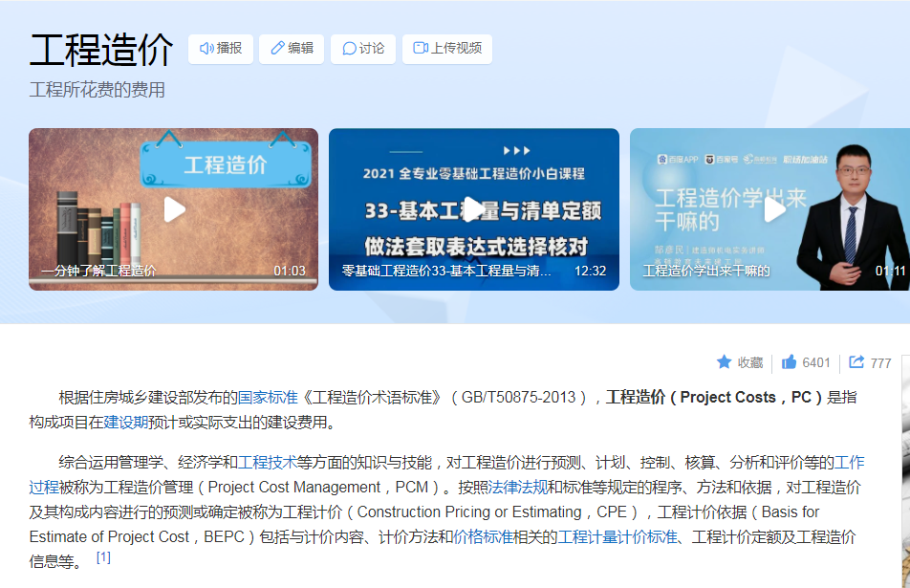Follow the 价格标准 link
This screenshot has height=588, width=910.
point(483,537)
